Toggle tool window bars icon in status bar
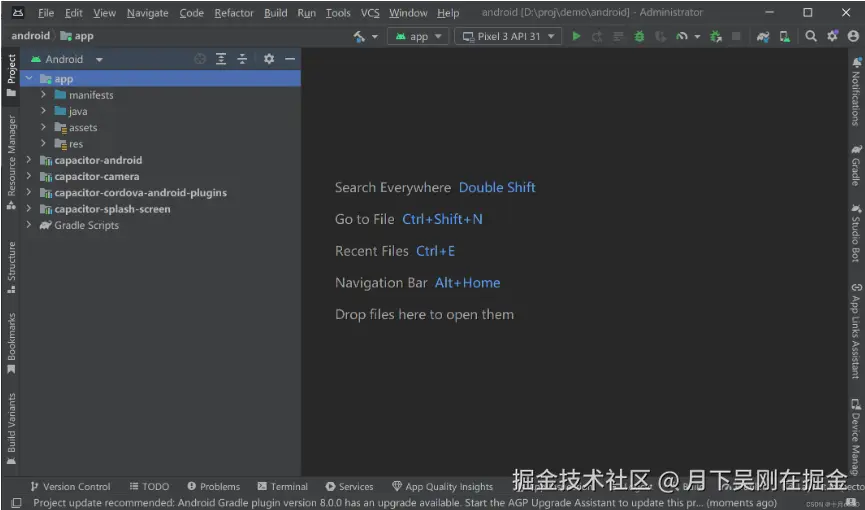Image resolution: width=865 pixels, height=510 pixels. [x=17, y=503]
